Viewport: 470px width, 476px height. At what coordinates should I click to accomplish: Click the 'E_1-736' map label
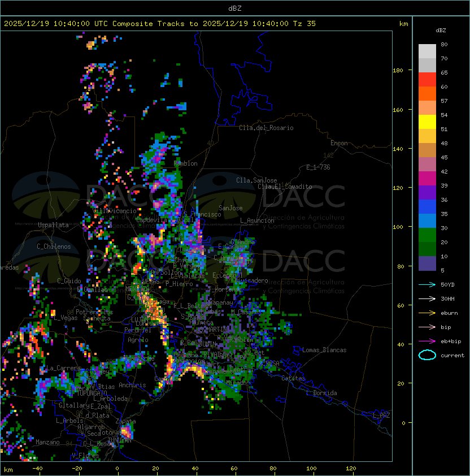pos(318,167)
